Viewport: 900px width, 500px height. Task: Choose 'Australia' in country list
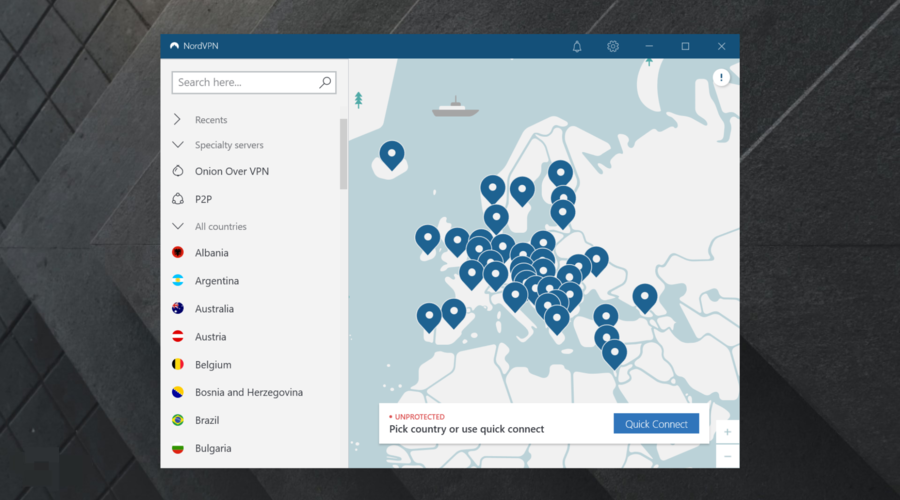click(x=214, y=309)
